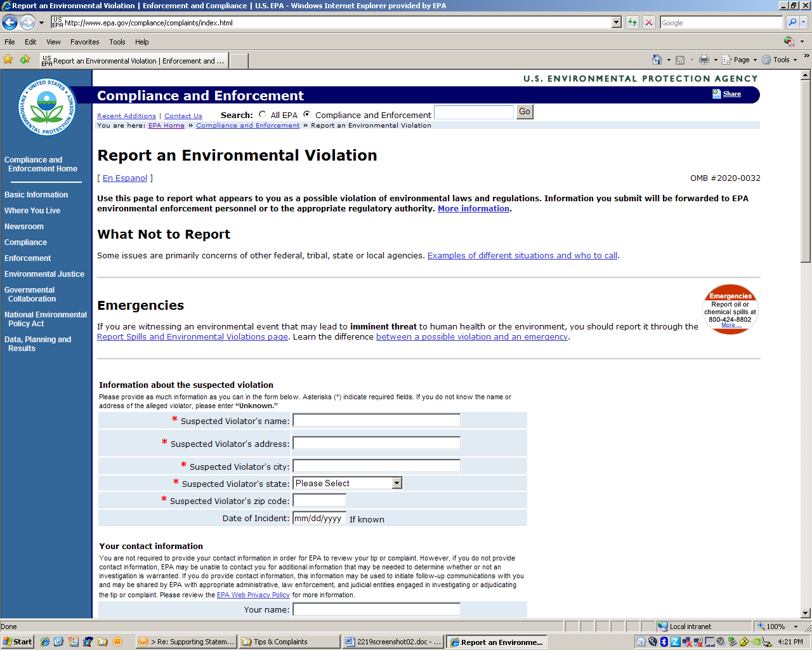The height and width of the screenshot is (650, 812).
Task: Click the scrollbar down arrow
Action: point(806,613)
